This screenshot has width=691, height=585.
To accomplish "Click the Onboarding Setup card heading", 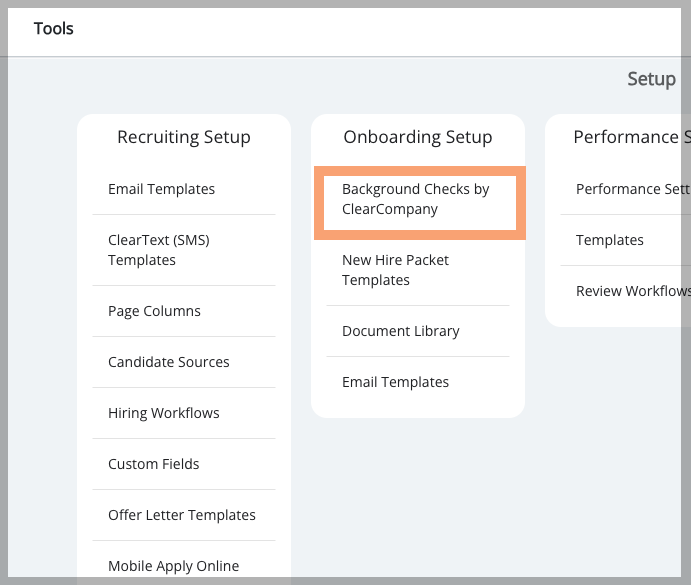I will coord(418,137).
